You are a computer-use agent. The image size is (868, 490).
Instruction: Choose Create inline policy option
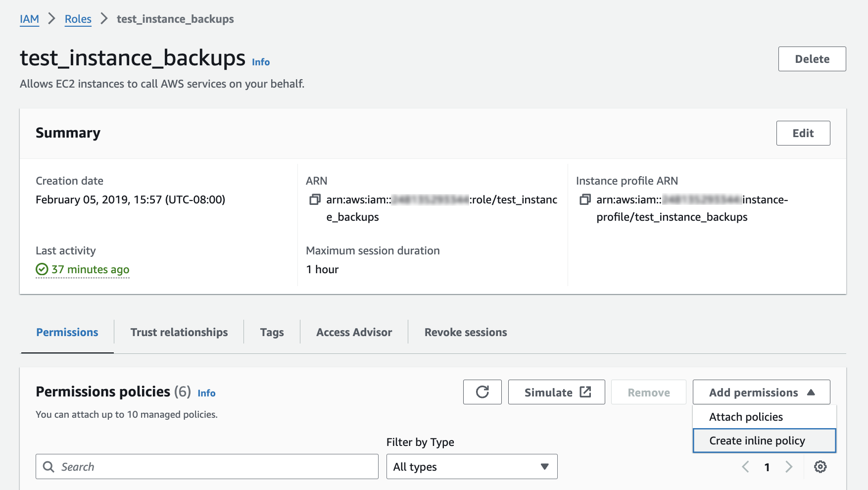point(765,441)
